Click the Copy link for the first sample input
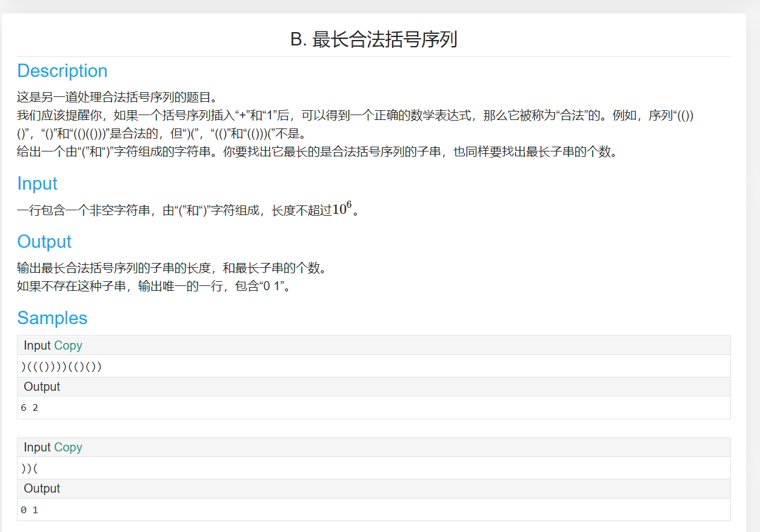 point(67,345)
